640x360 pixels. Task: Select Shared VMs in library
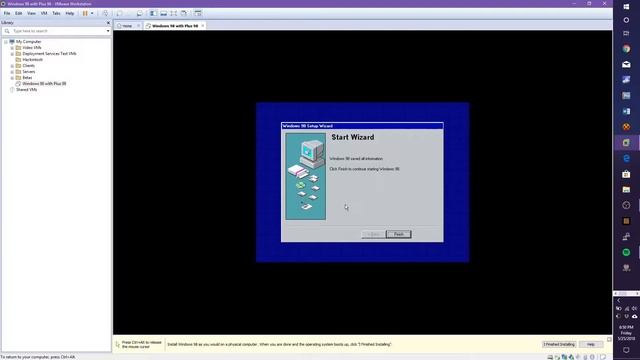[x=26, y=89]
